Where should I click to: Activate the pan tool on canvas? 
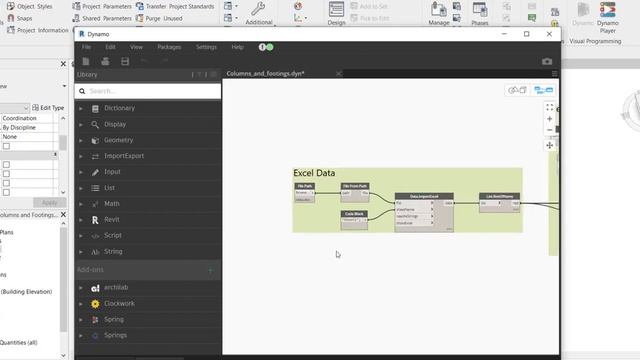pos(549,145)
